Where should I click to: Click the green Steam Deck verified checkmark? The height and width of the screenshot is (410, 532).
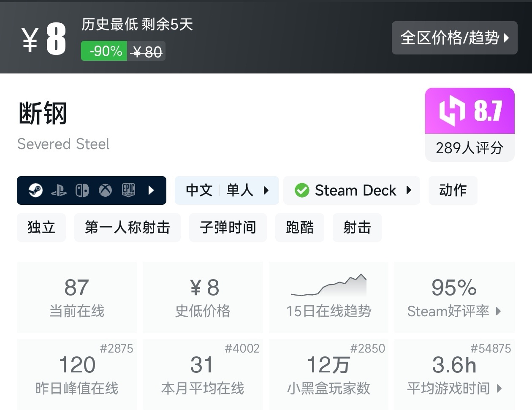pyautogui.click(x=302, y=190)
